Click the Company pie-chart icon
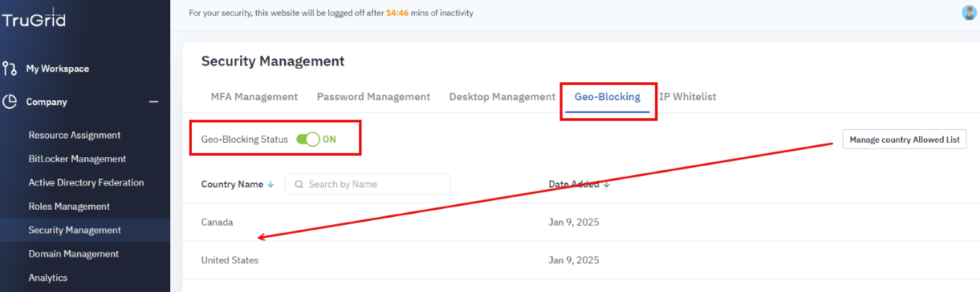 point(9,102)
